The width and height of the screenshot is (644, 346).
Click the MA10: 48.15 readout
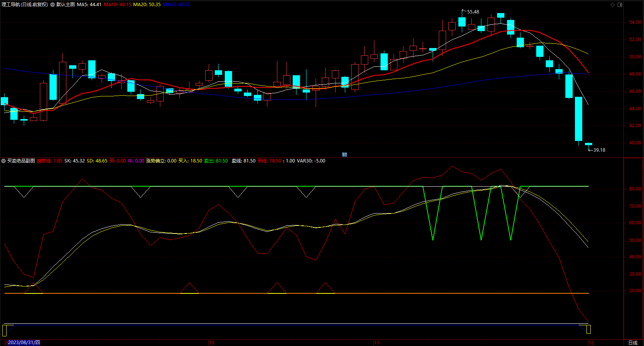(x=117, y=5)
